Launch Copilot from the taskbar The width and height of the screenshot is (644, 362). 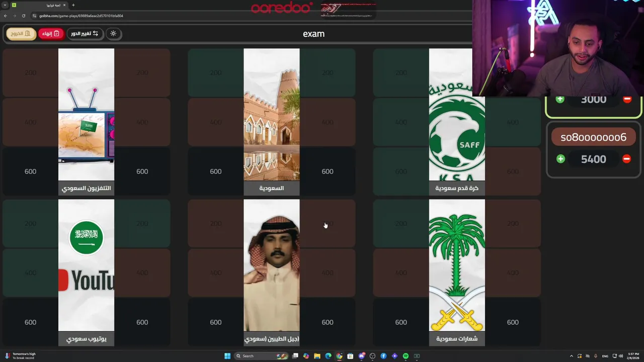[306, 356]
